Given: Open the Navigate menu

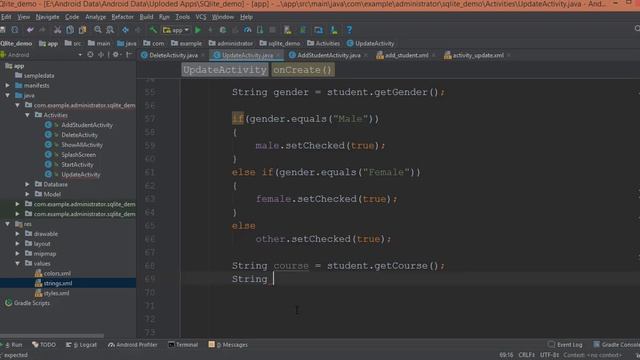Looking at the screenshot, I should click(47, 17).
